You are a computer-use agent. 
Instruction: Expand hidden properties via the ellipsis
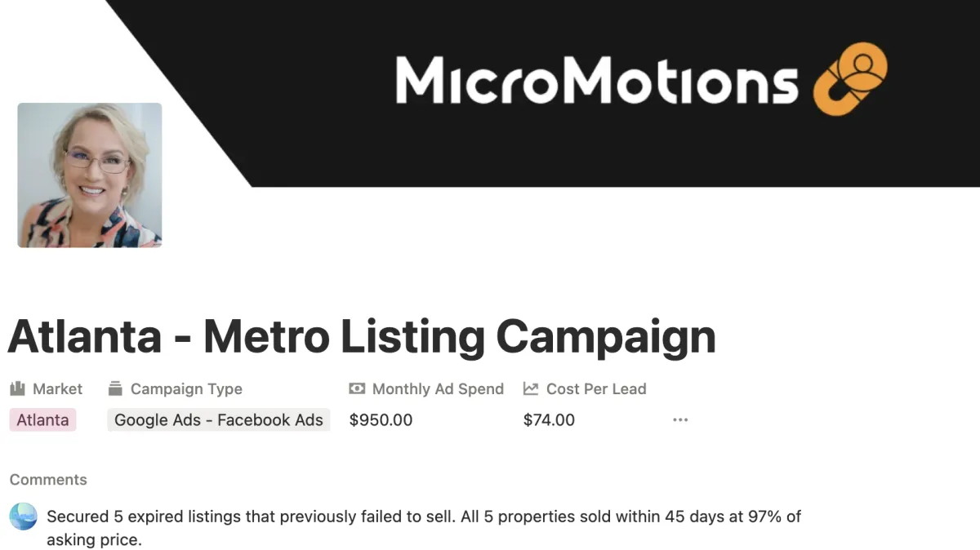[x=680, y=420]
